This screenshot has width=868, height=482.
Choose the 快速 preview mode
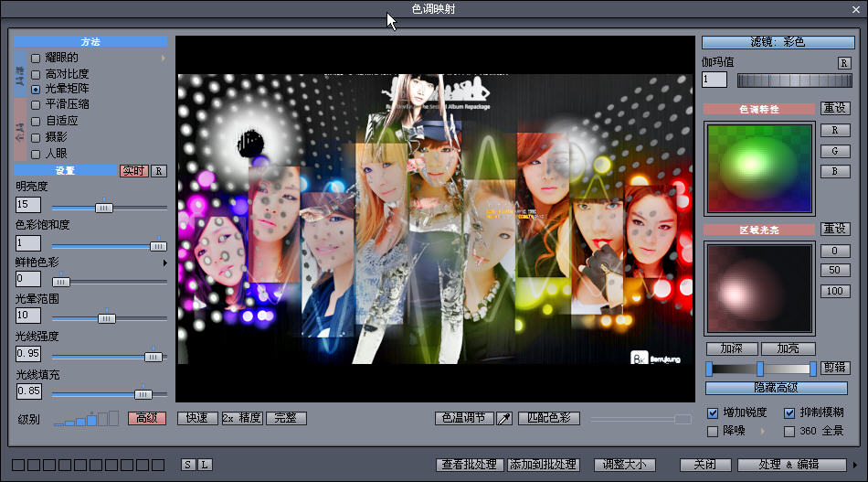[197, 418]
